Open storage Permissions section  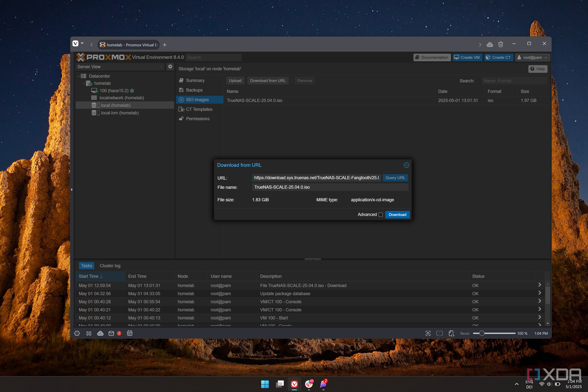pos(200,119)
